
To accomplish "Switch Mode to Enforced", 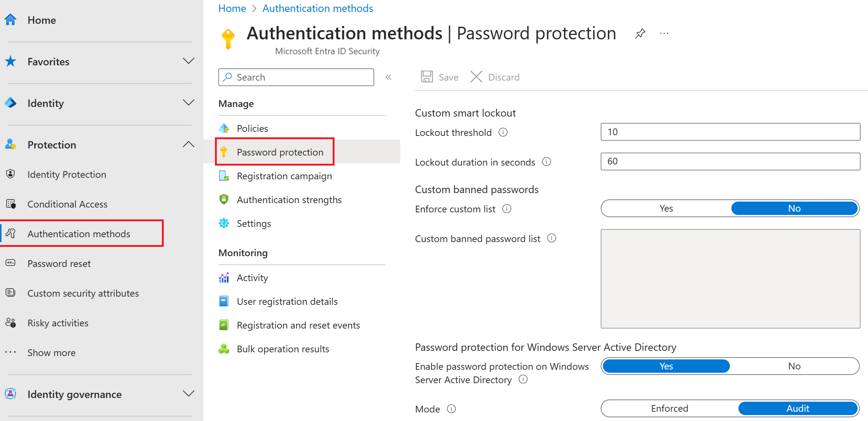I will tap(669, 408).
